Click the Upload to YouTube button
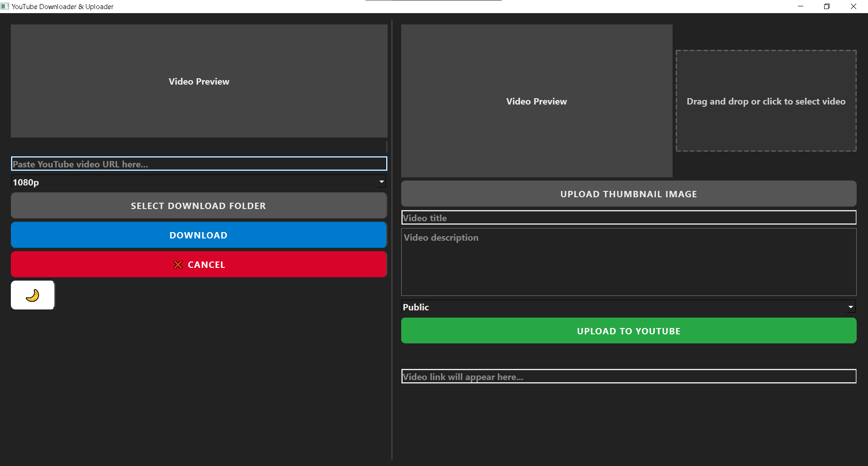 629,331
